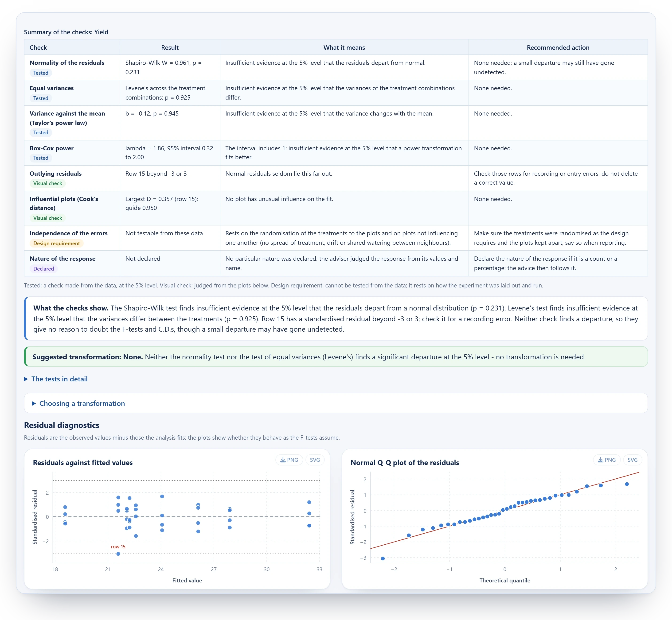Click the lowest outlier point on Q-Q plot
Image resolution: width=672 pixels, height=620 pixels.
[383, 559]
